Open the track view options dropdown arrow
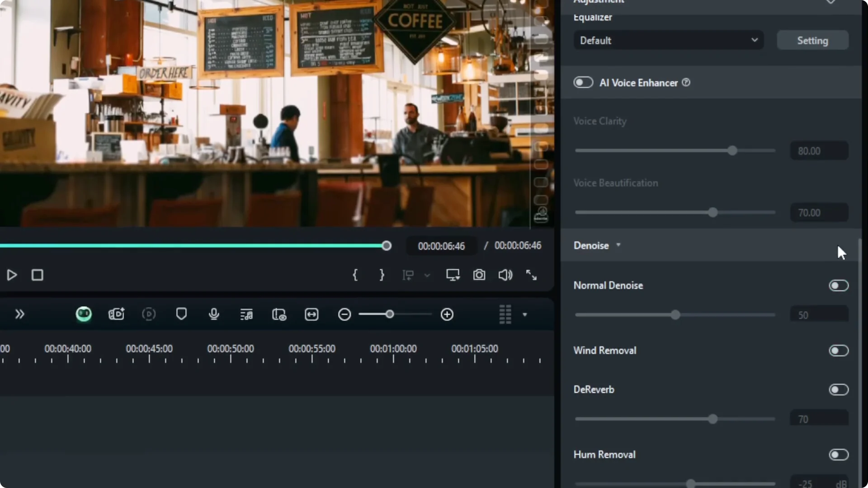Viewport: 868px width, 488px height. pos(525,314)
